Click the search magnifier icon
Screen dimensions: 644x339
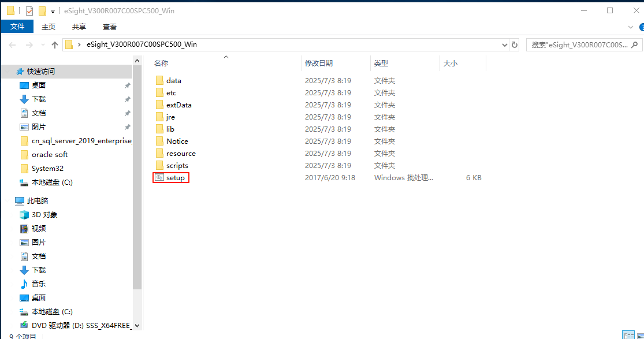click(635, 45)
